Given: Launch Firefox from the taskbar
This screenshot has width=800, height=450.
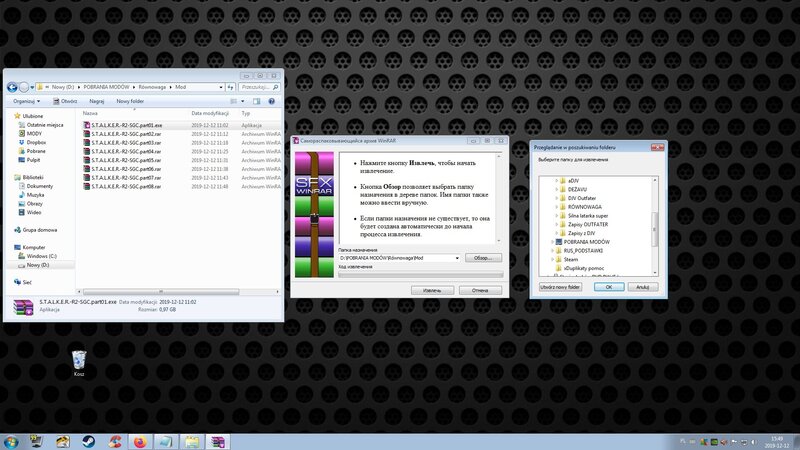Looking at the screenshot, I should click(x=140, y=440).
